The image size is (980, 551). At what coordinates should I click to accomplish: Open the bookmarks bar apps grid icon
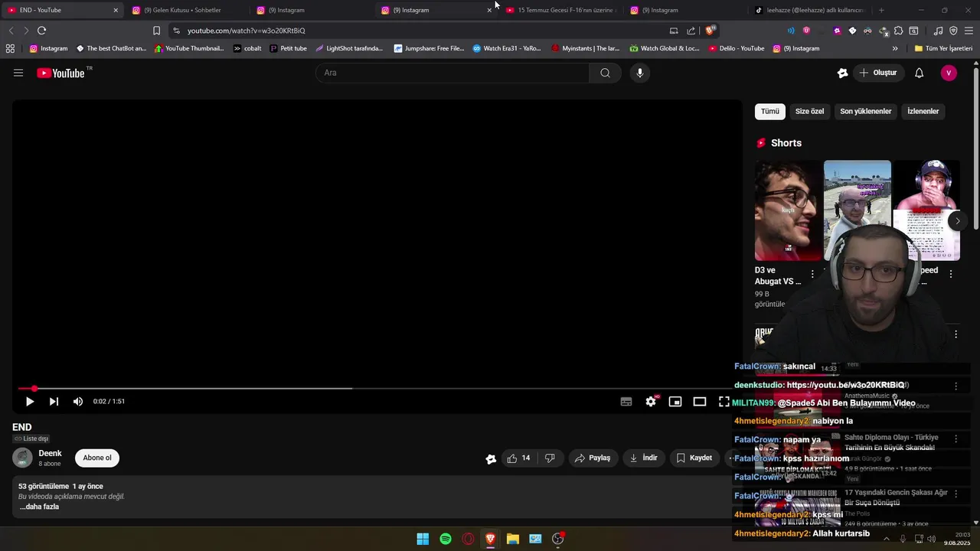tap(10, 48)
